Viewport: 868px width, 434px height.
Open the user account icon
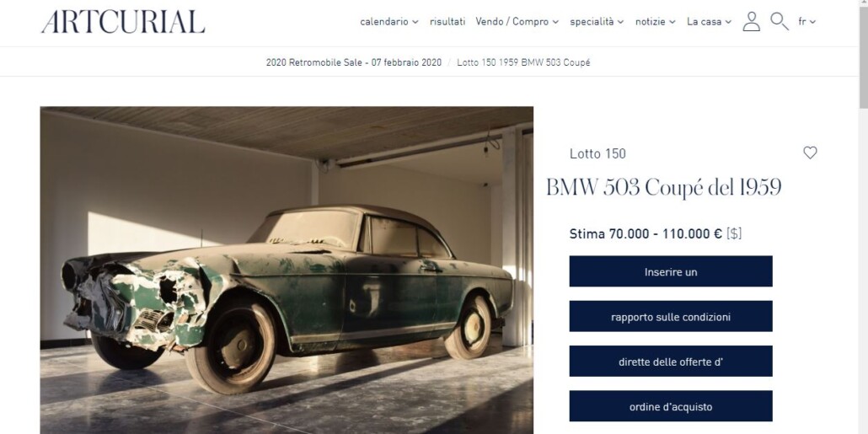(x=751, y=22)
